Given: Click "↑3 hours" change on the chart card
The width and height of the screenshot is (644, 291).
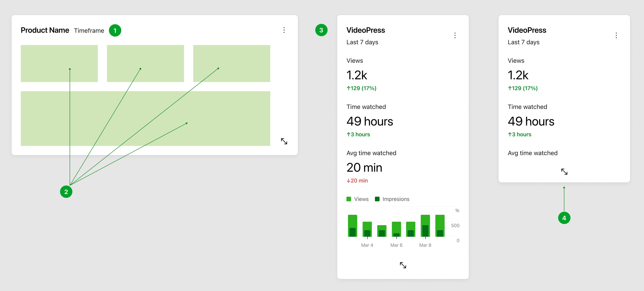Looking at the screenshot, I should [x=358, y=135].
